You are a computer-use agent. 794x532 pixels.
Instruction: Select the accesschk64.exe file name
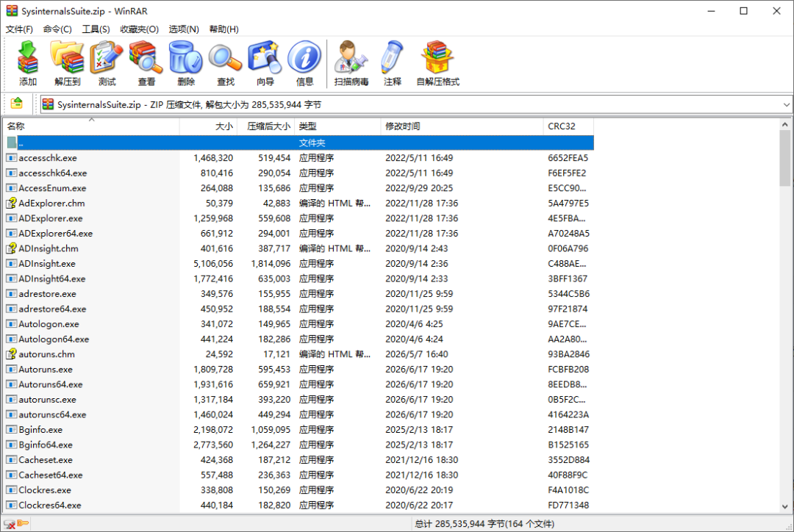pos(53,173)
